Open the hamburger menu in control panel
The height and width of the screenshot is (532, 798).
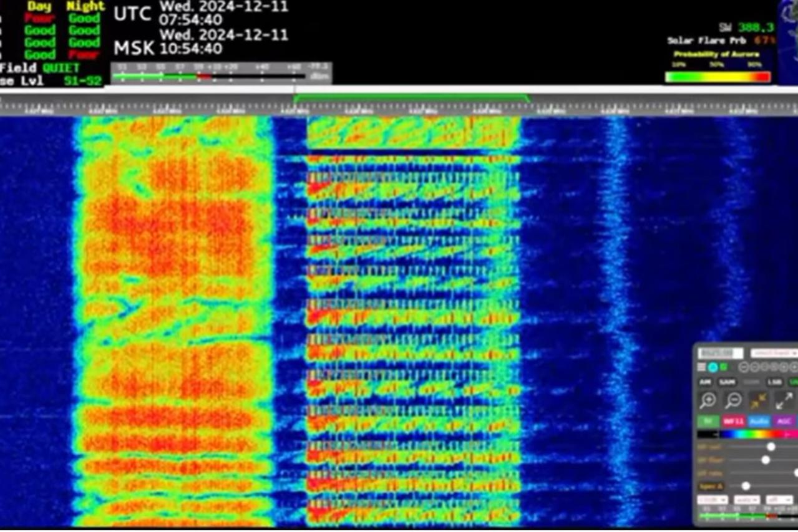(x=702, y=367)
